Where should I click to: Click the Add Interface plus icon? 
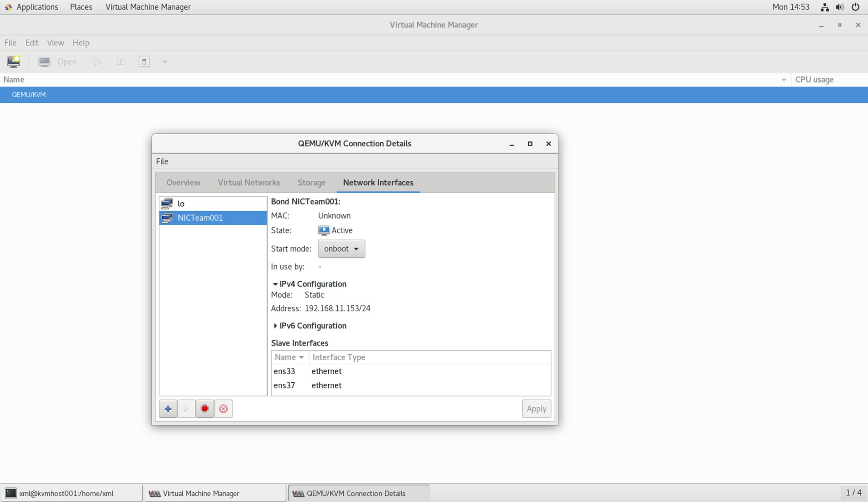[x=168, y=409]
